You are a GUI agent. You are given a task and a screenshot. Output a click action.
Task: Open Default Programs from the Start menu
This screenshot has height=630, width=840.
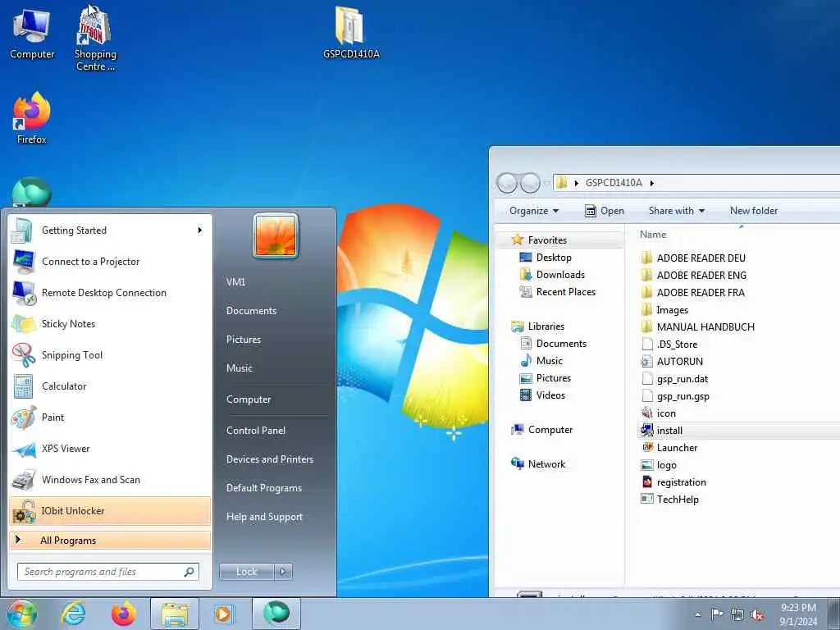(264, 488)
